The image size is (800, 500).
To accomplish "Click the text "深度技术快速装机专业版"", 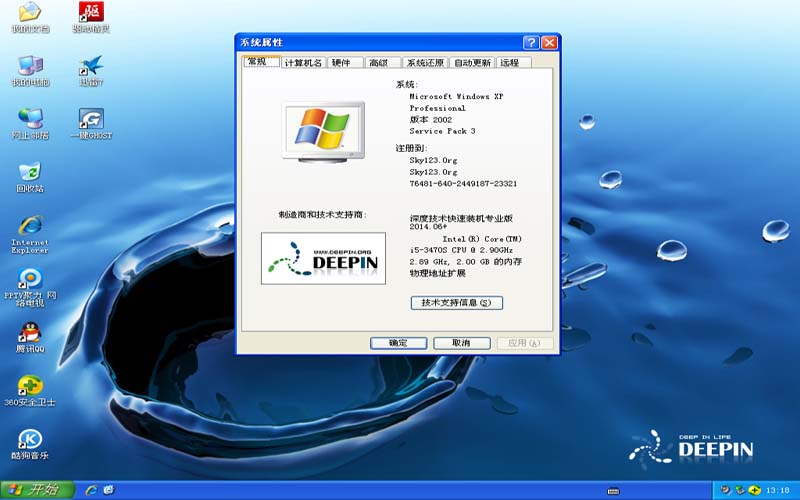I will [461, 218].
